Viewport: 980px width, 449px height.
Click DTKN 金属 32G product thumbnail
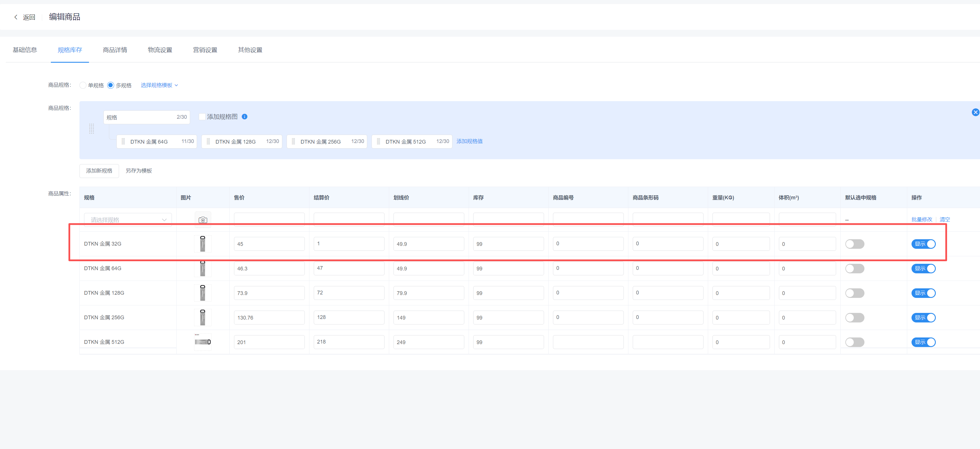(203, 244)
